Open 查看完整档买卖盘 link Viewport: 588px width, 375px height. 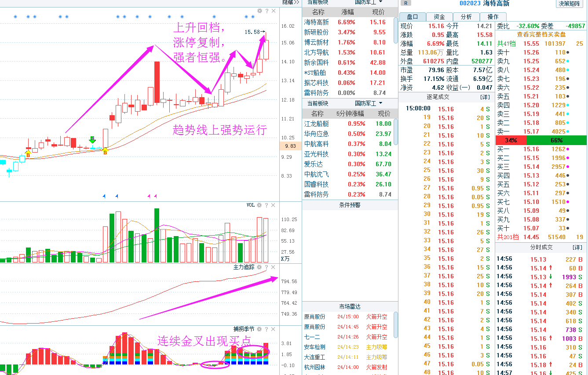coord(541,34)
